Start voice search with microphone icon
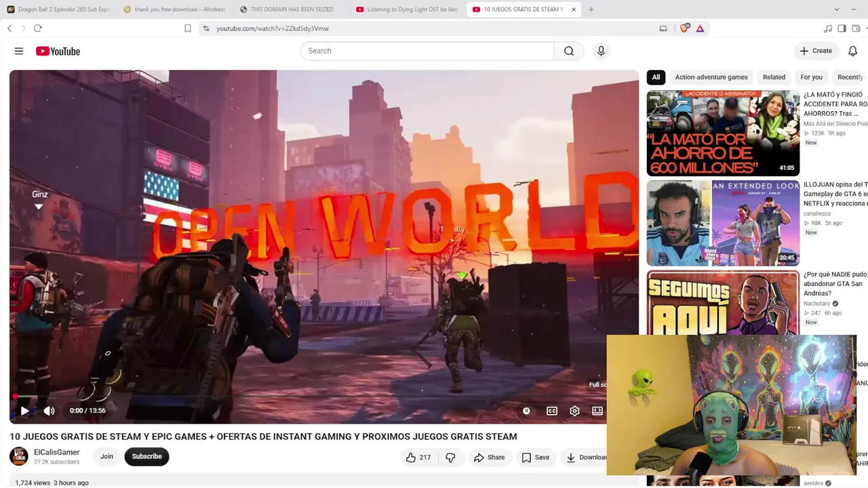The width and height of the screenshot is (868, 488). point(601,51)
